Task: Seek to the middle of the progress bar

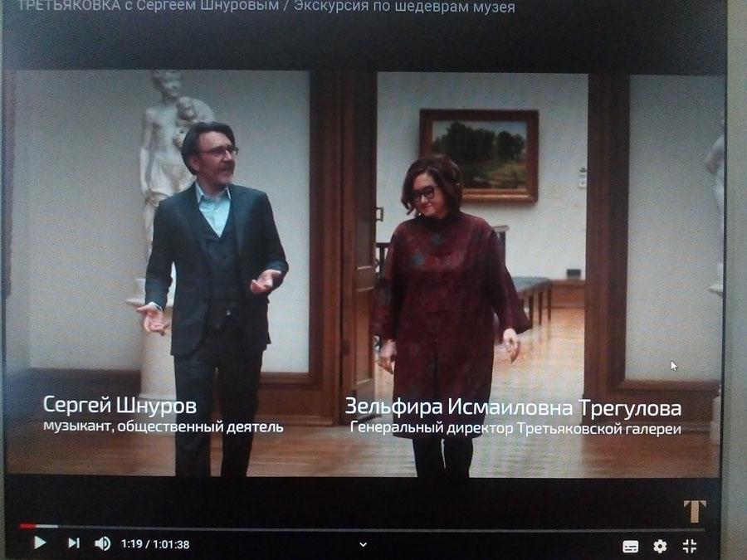Action: [362, 528]
